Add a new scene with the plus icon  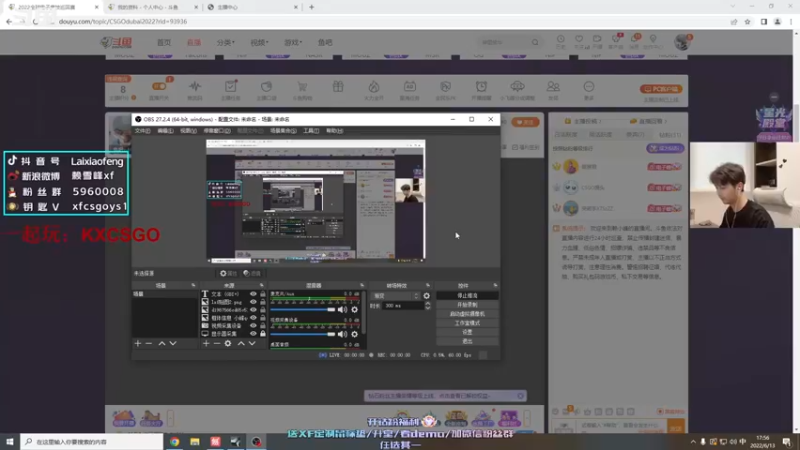coord(138,343)
